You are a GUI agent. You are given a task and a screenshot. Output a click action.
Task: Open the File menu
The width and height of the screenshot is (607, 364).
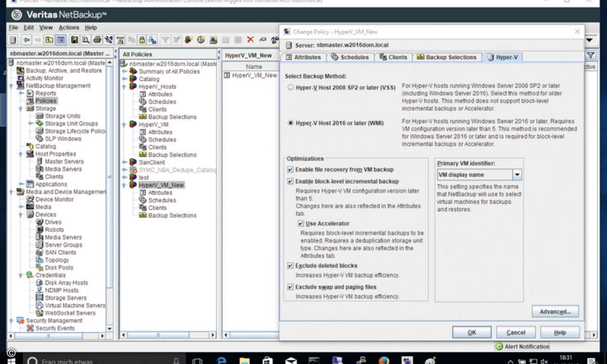click(x=14, y=27)
